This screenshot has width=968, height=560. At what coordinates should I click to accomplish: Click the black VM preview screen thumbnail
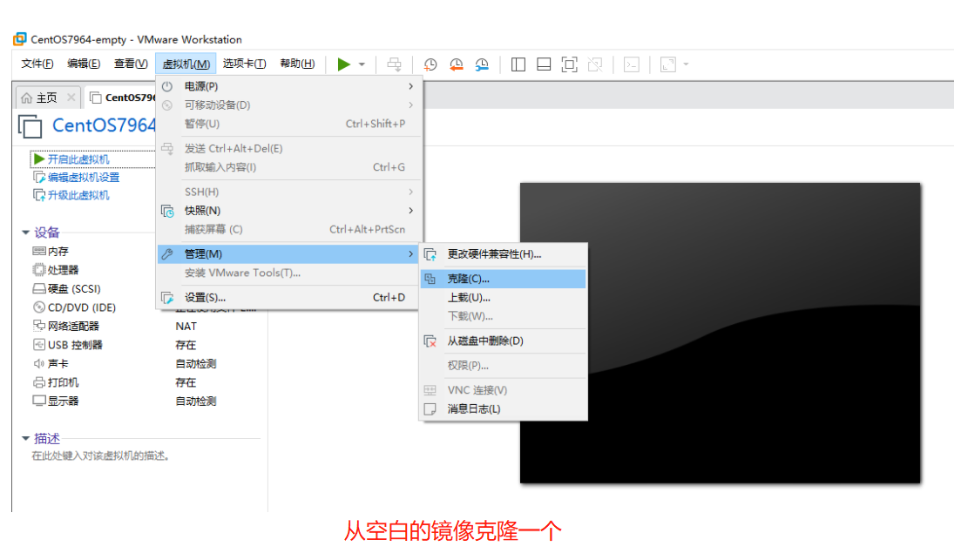720,333
